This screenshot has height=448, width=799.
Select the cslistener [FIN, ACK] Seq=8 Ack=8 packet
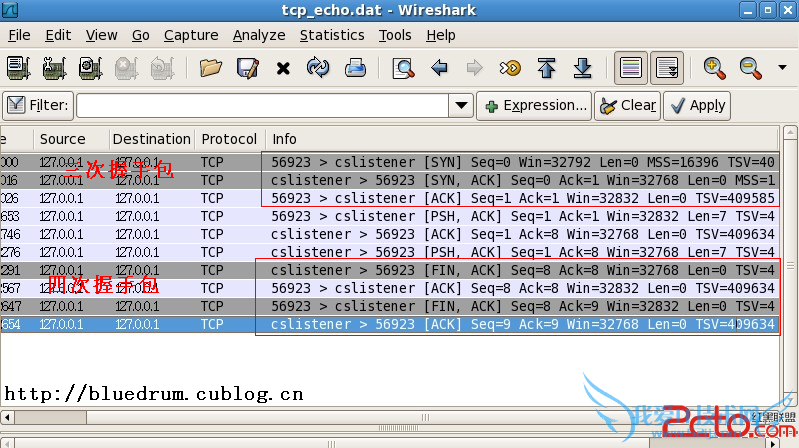(390, 270)
